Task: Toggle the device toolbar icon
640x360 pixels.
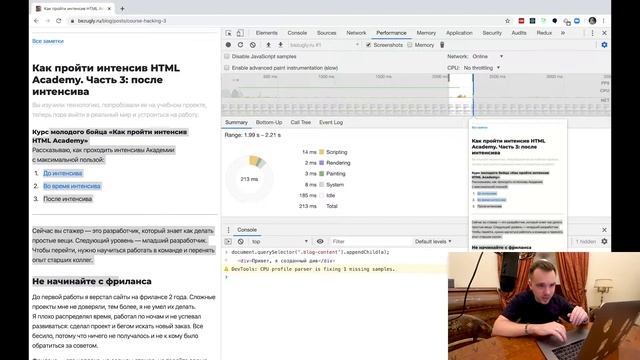Action: click(240, 33)
